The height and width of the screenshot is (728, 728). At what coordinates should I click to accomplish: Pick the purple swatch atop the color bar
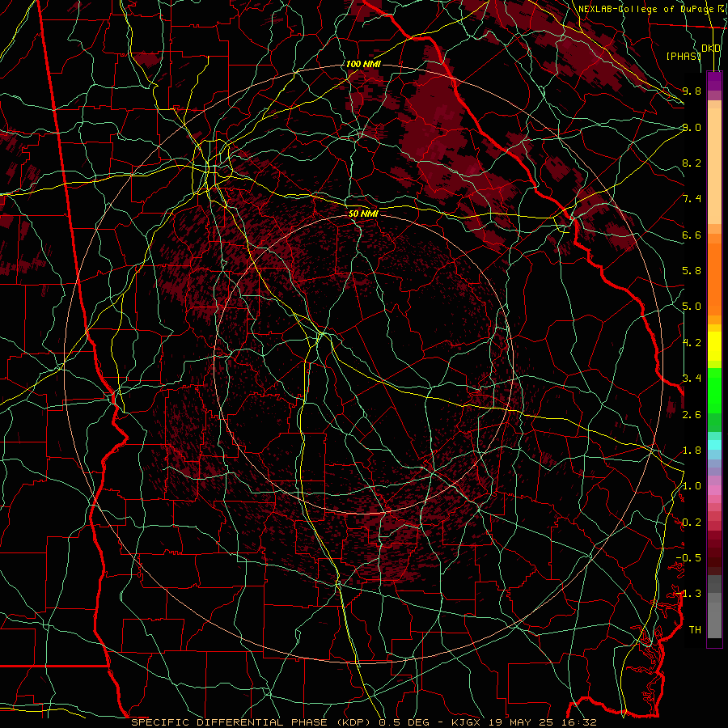(714, 81)
